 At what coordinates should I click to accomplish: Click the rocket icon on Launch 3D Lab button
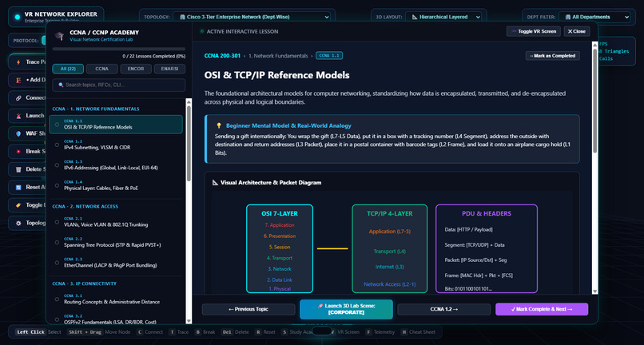point(320,306)
